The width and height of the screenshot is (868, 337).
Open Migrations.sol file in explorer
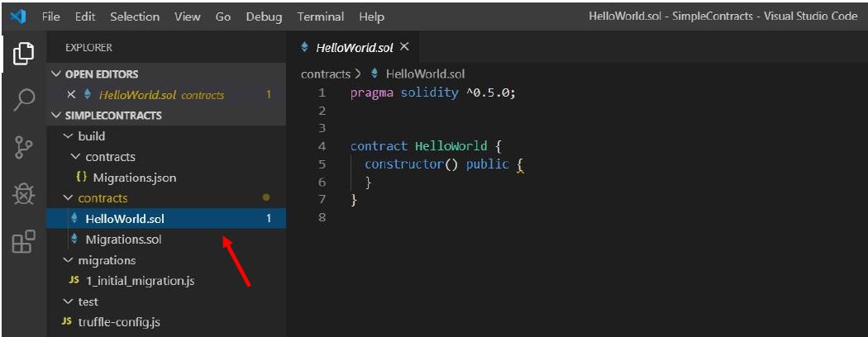click(123, 240)
